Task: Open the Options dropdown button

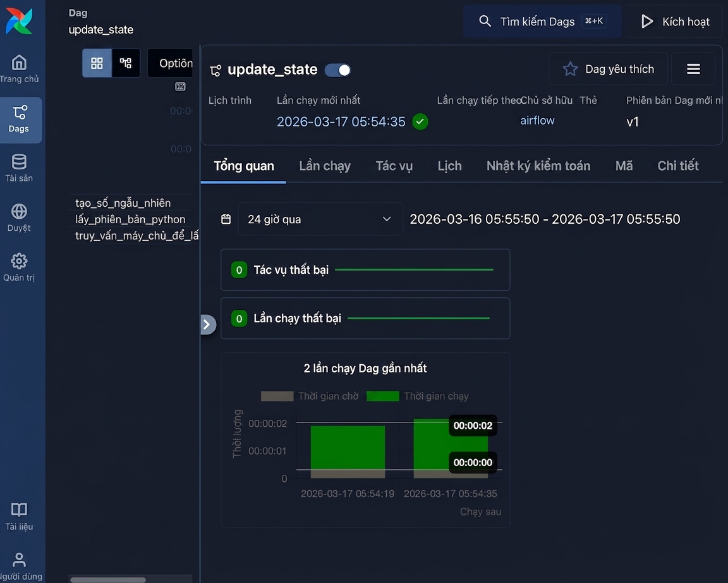Action: coord(171,63)
